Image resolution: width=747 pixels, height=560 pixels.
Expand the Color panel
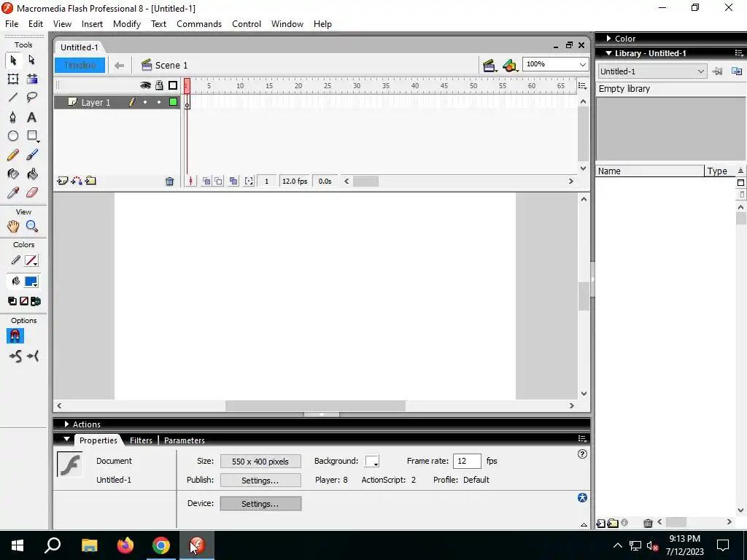(x=608, y=39)
